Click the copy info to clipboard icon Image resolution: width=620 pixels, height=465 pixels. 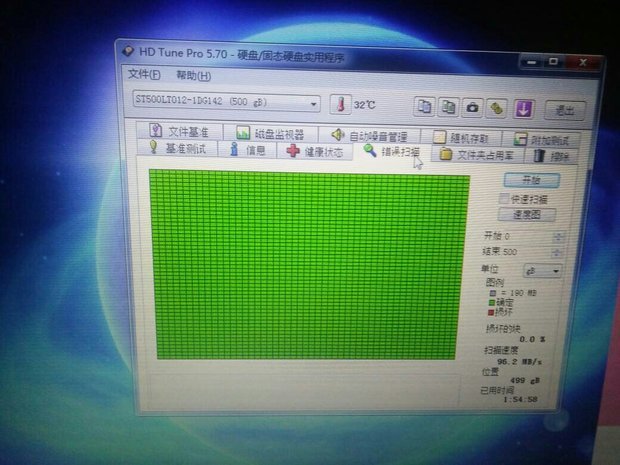(424, 107)
